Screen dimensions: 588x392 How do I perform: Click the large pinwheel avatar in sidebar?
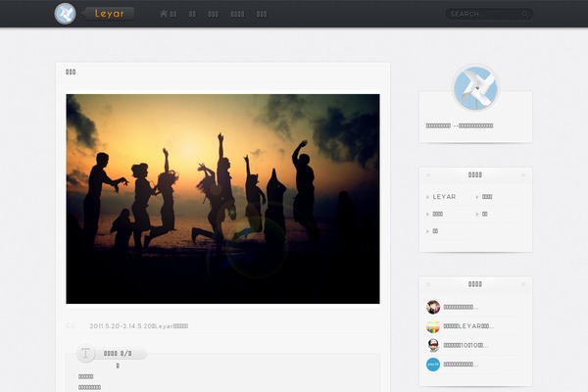pyautogui.click(x=476, y=89)
